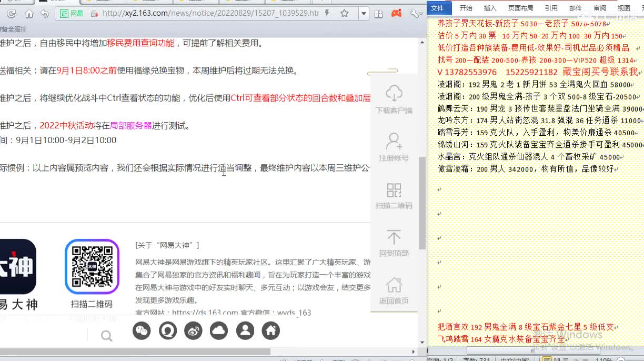Screen dimensions: 644x361
Task: Switch to the 审阅 ribbon tab in Word
Action: (600, 8)
